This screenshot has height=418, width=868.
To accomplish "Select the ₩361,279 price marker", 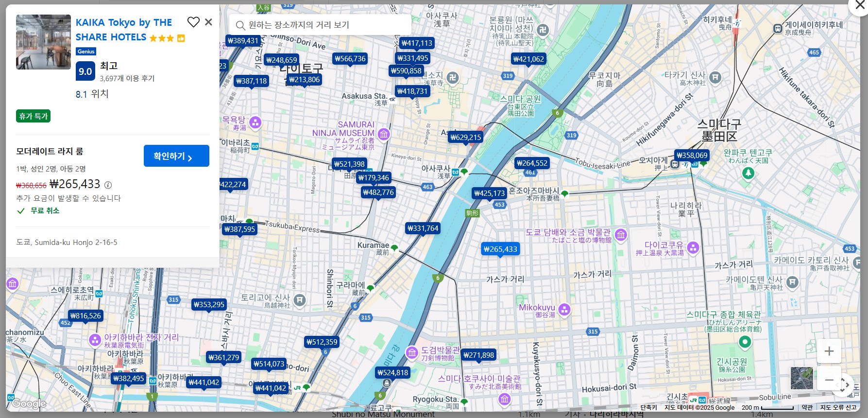I will click(x=224, y=357).
